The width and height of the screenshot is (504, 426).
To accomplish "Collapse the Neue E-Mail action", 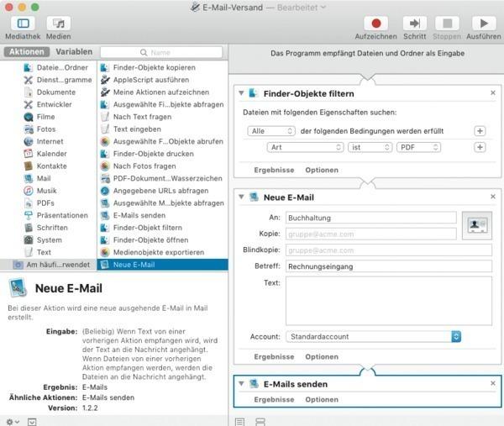I will (x=241, y=197).
